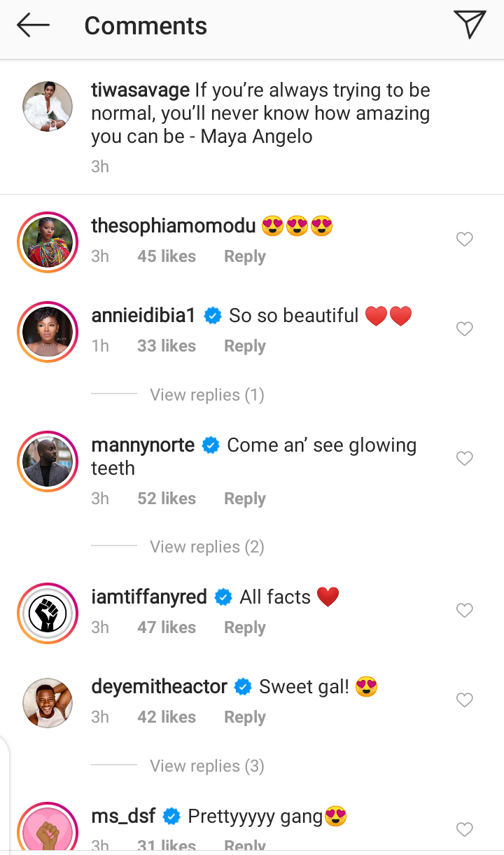View thesophiamomodu's story avatar
The width and height of the screenshot is (504, 855).
48,242
